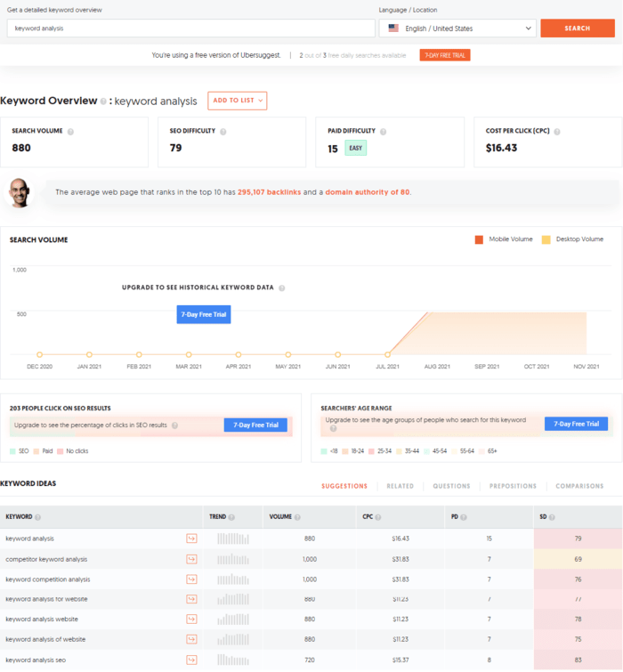Click arrow icon beside 'keyword analysis for website'
Image resolution: width=623 pixels, height=672 pixels.
pos(191,599)
